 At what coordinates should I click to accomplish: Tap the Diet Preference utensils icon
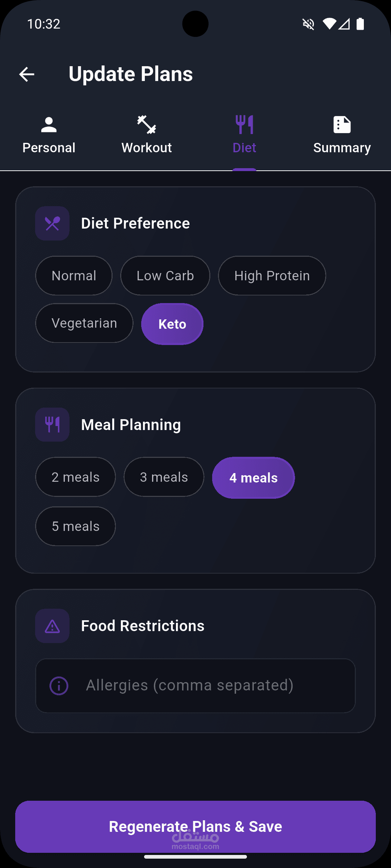point(52,224)
